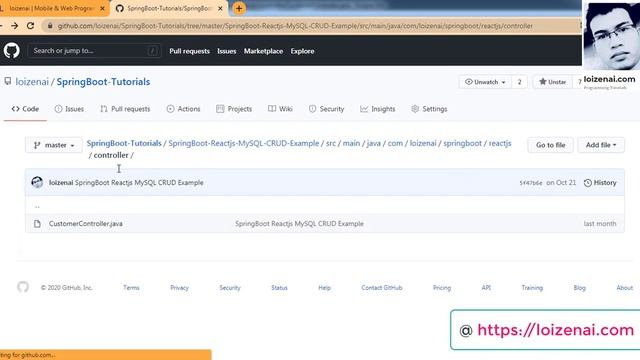
Task: Click the site lock icon
Action: (50, 26)
